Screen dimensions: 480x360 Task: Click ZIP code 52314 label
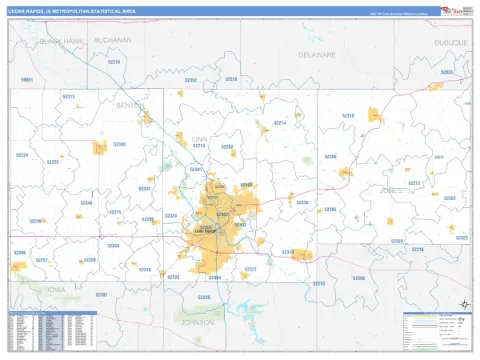click(x=288, y=252)
